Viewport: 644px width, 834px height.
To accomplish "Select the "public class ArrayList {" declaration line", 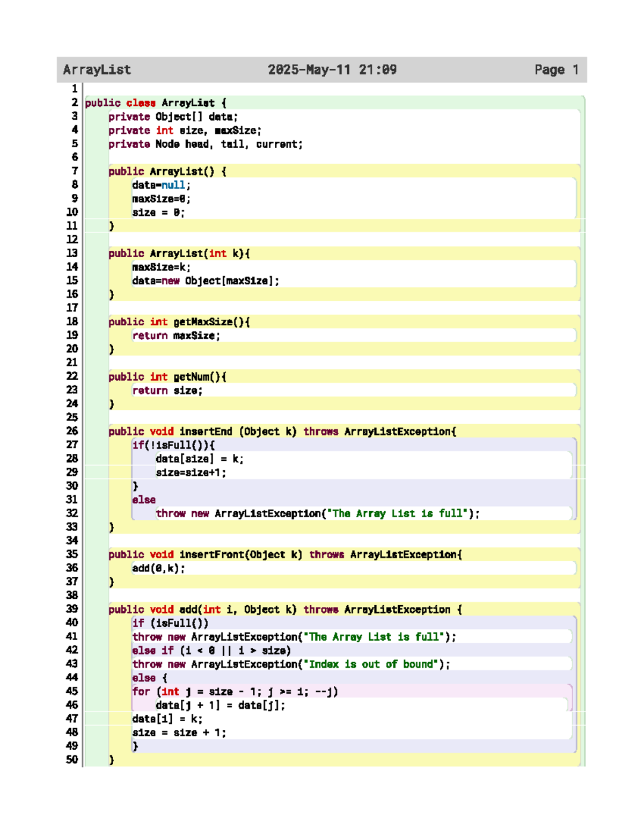I will pyautogui.click(x=156, y=103).
